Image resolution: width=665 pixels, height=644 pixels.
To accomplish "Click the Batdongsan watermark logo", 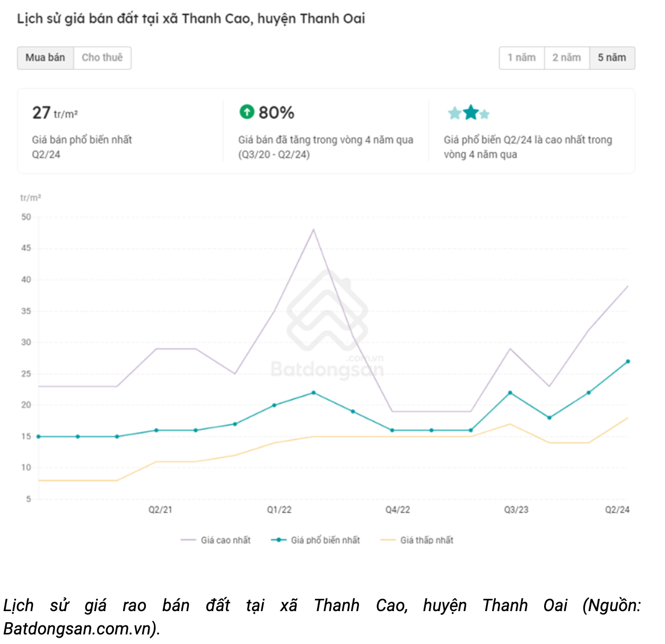I will [x=327, y=324].
